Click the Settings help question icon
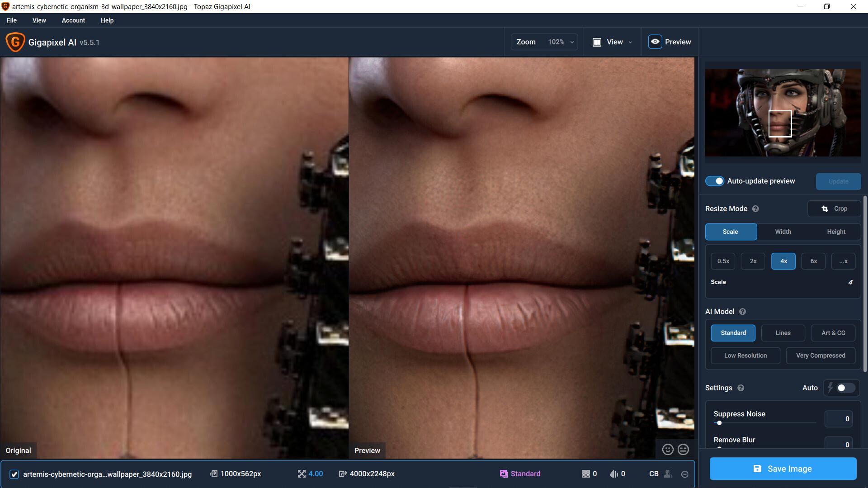 [x=741, y=388]
